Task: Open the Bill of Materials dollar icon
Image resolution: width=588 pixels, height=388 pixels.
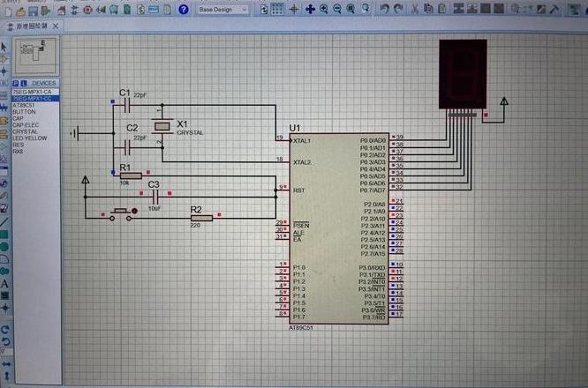Action: click(140, 10)
